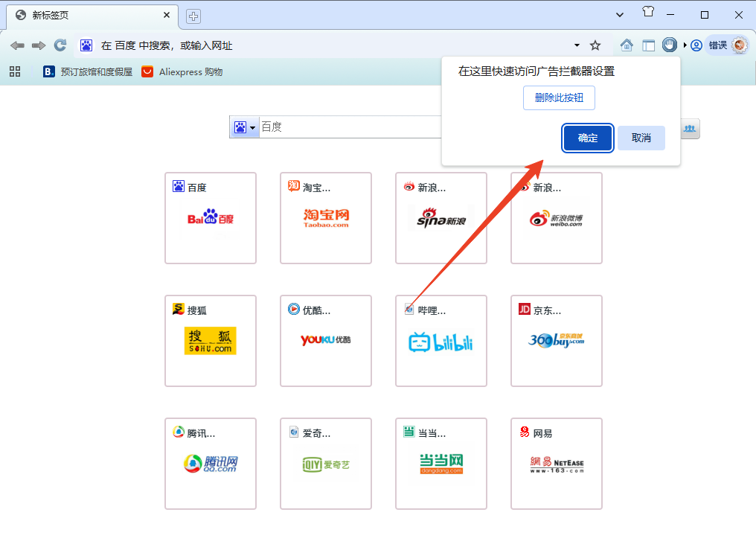Open the speed dial grid icon
The image size is (756, 553).
click(x=14, y=71)
